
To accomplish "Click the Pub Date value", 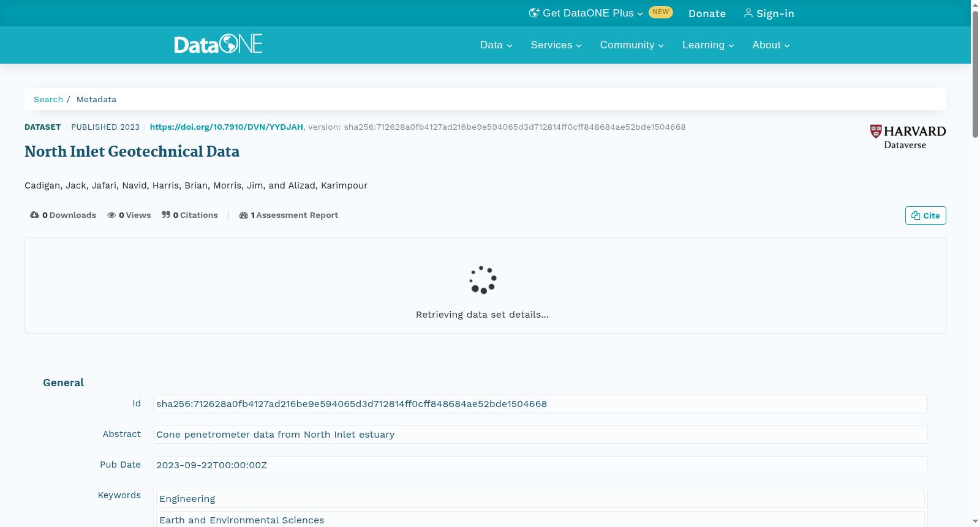I will 540,465.
